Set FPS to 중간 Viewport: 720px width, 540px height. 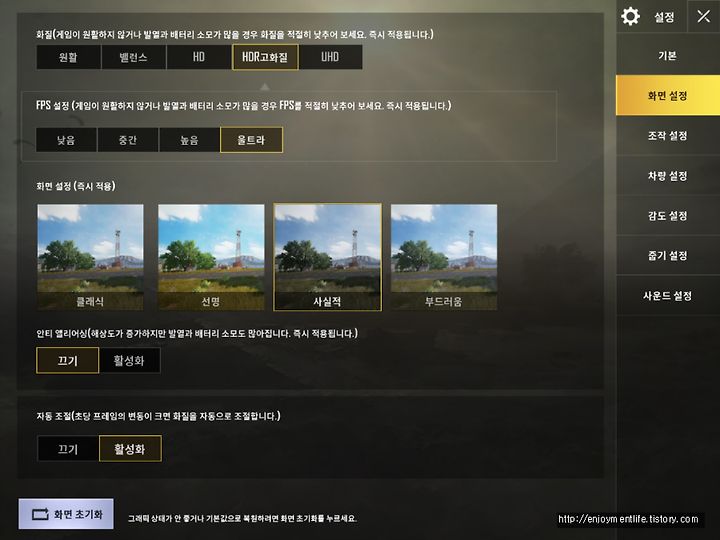coord(128,140)
